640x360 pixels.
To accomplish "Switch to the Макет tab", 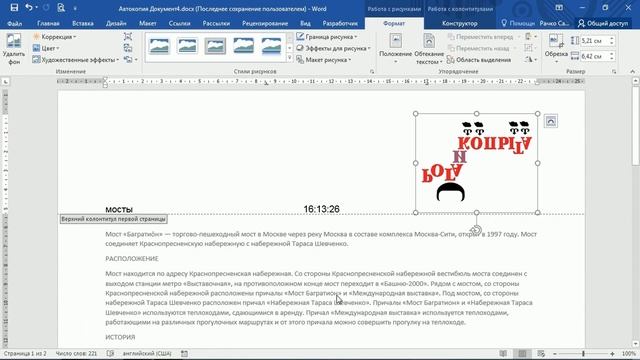I will tap(147, 23).
